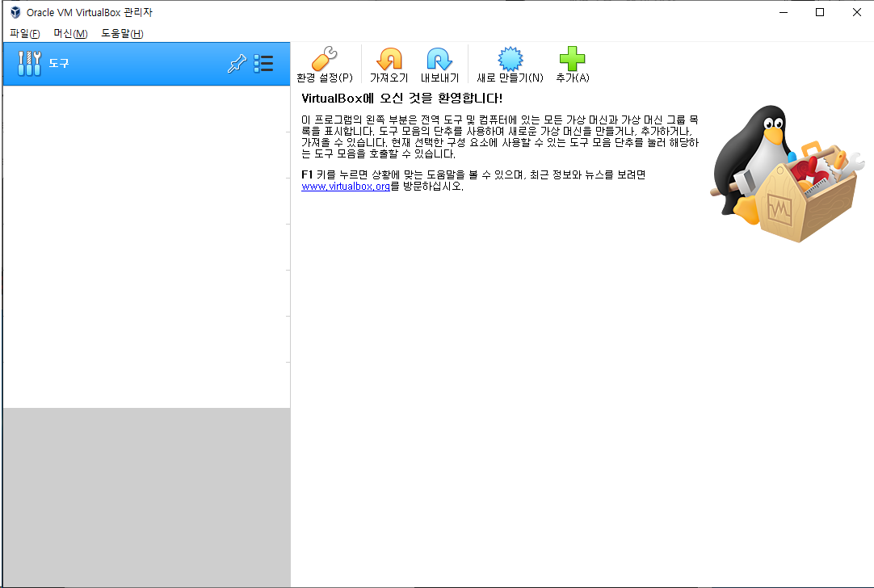874x588 pixels.
Task: Open 환경 설정(P) preferences wrench icon
Action: click(x=325, y=64)
